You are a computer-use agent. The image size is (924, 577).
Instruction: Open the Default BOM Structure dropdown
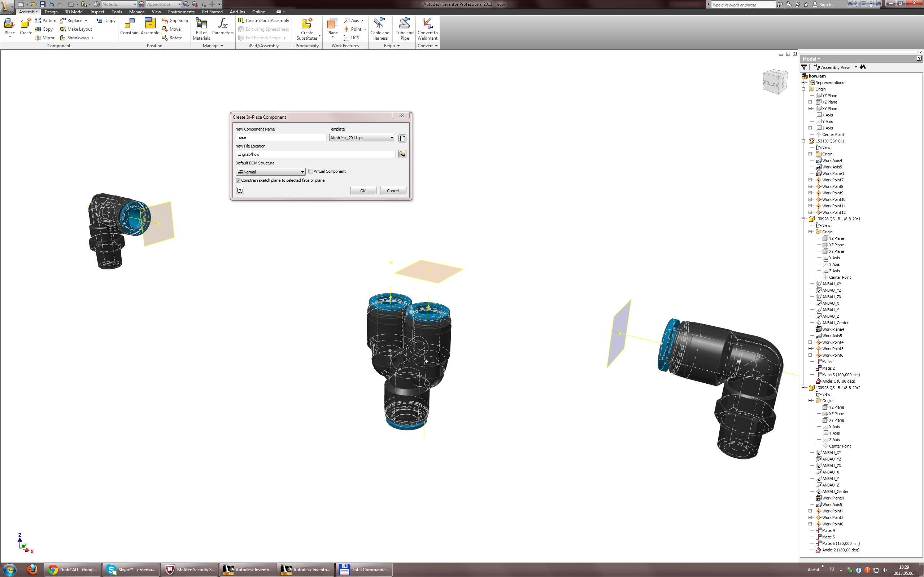(302, 172)
